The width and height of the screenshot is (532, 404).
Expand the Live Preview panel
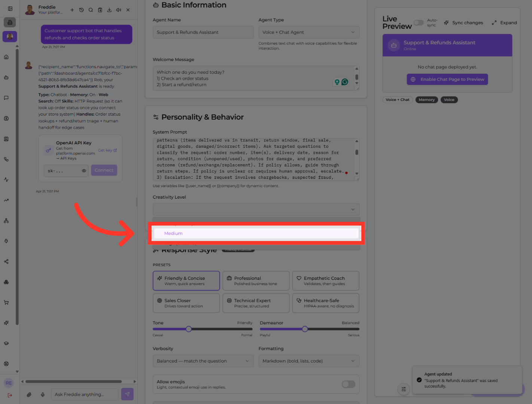point(504,23)
